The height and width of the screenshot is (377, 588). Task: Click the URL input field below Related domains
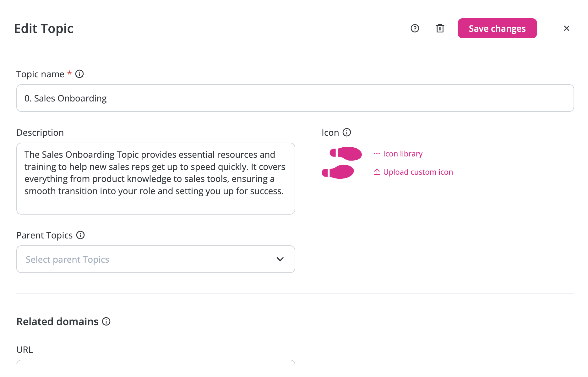pos(156,362)
